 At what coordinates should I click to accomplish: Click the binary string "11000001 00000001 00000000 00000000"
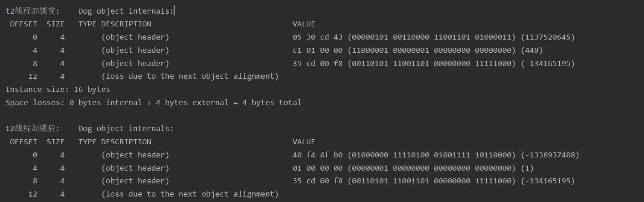431,50
